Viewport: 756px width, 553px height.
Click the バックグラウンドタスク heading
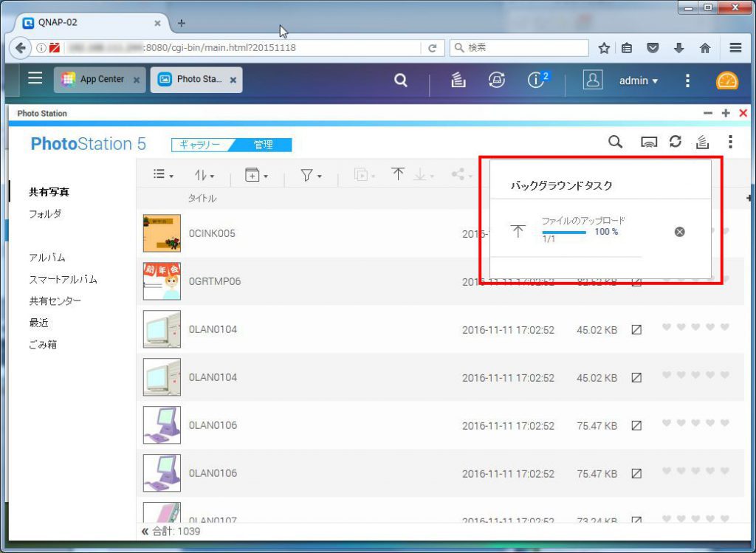[561, 185]
